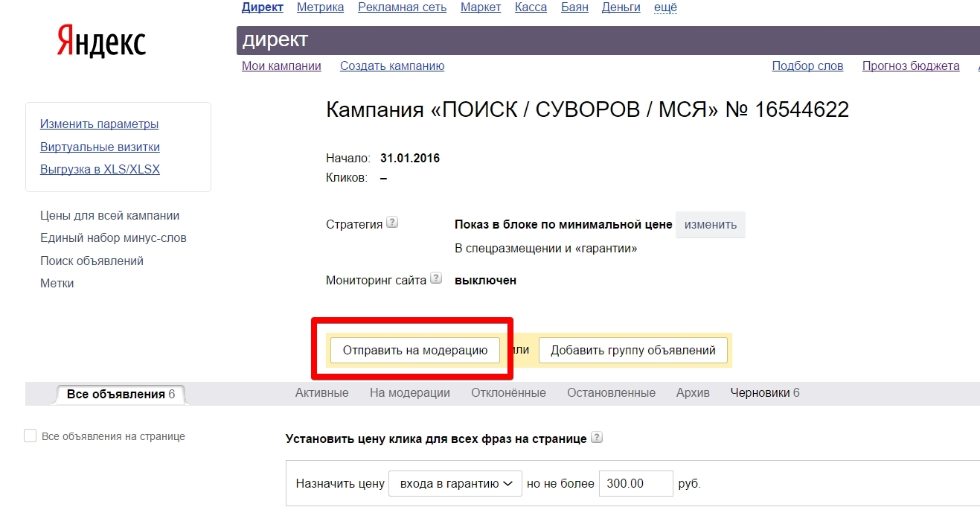Screen dimensions: 980x507
Task: Open the входа в гарантию dropdown
Action: click(x=455, y=483)
